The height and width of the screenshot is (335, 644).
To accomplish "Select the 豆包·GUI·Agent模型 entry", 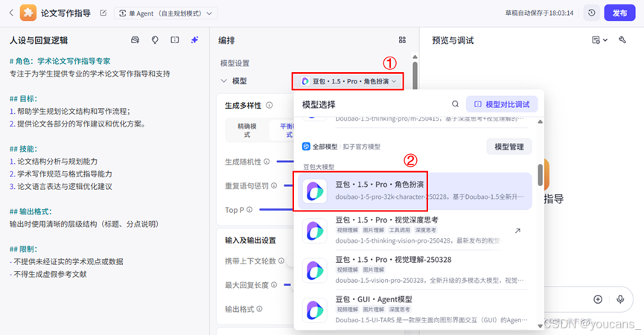I will tap(415, 310).
